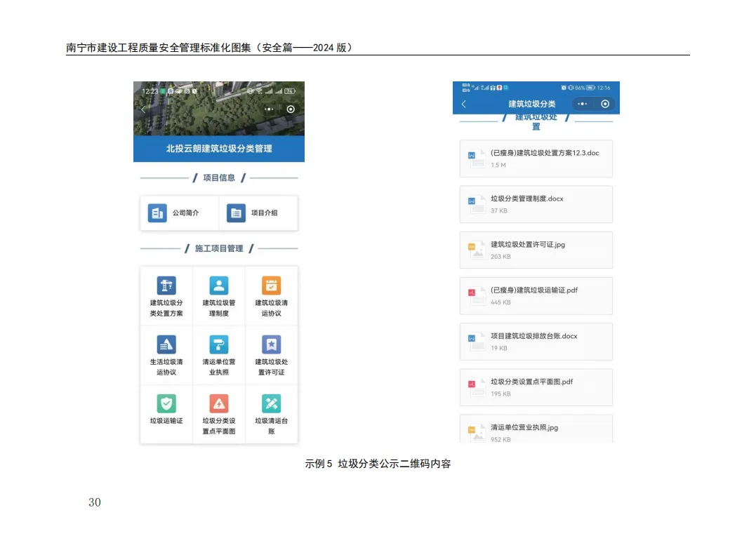Click the 项目信息 section heading
The image size is (756, 557).
[219, 177]
